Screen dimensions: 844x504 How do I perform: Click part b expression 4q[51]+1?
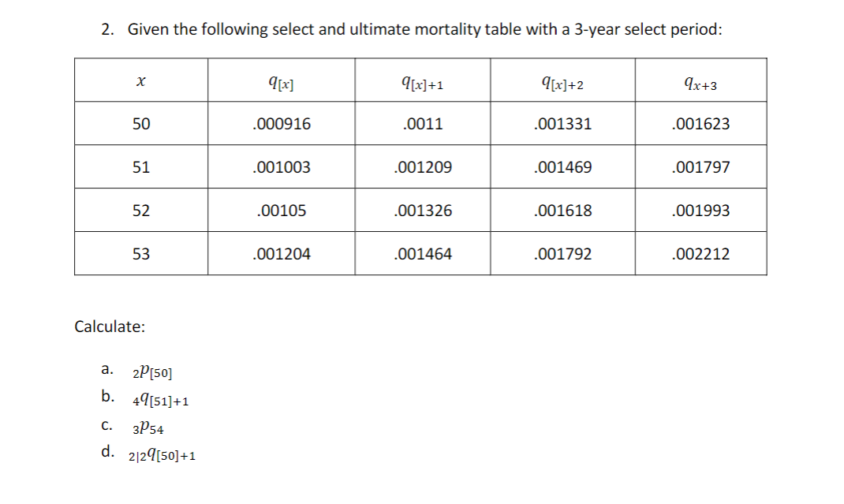point(160,400)
